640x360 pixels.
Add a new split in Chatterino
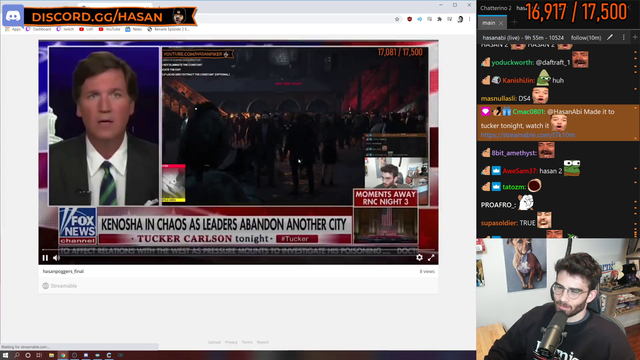click(x=635, y=37)
